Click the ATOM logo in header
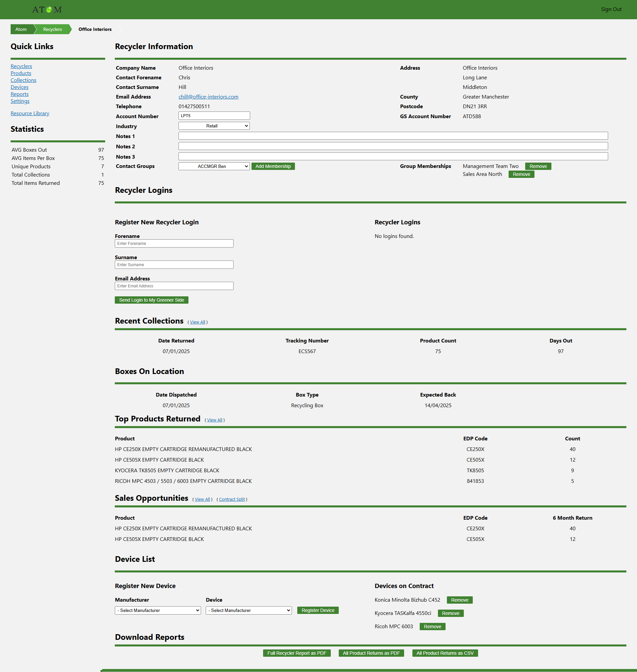The height and width of the screenshot is (672, 637). [47, 10]
